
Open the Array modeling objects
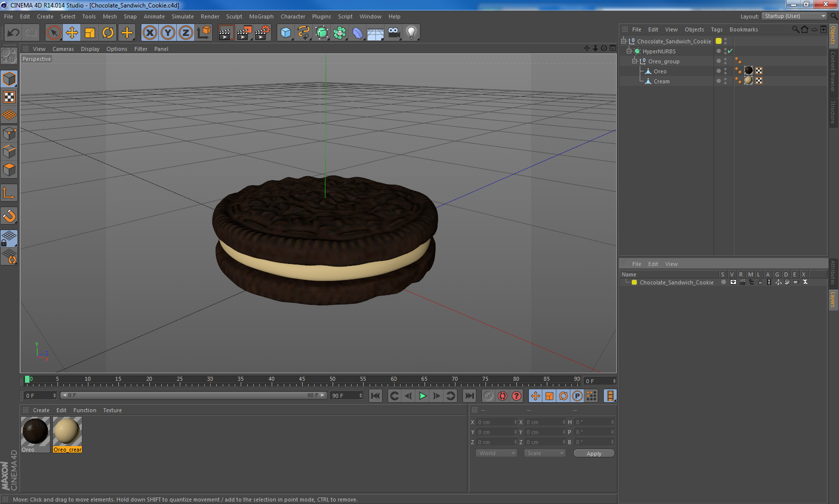tap(340, 33)
